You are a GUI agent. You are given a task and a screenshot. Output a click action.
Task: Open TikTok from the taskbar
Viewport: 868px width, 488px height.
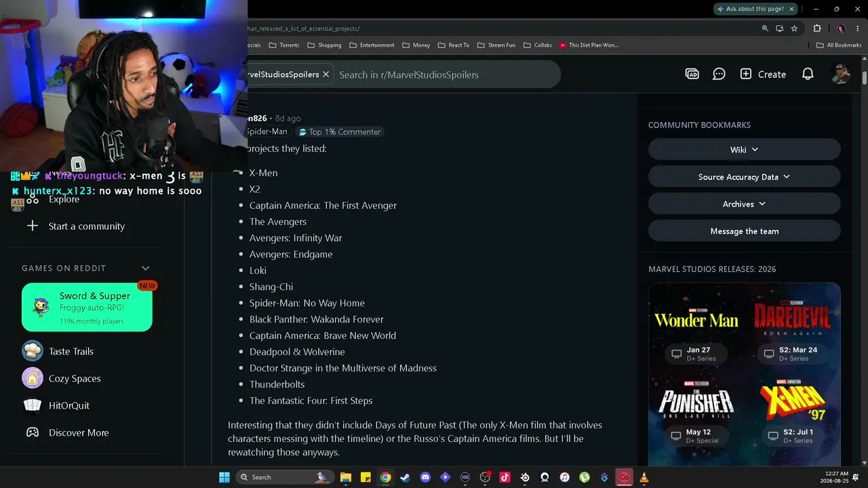click(x=505, y=477)
